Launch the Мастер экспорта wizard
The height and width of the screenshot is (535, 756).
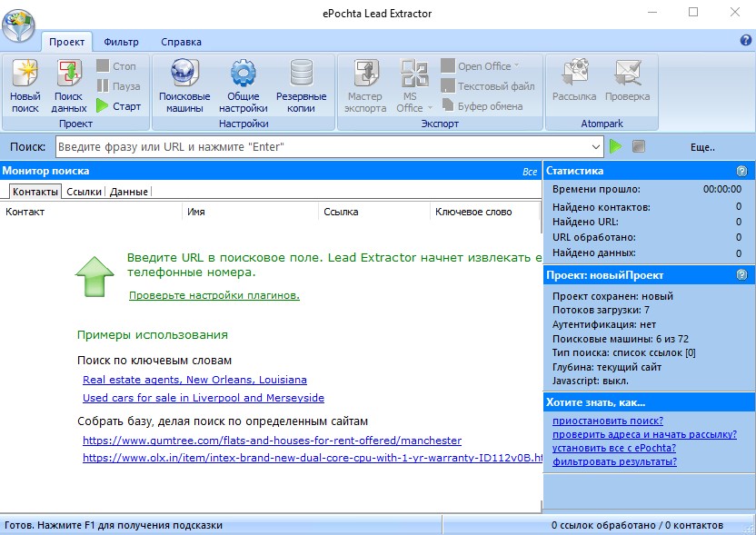(365, 85)
